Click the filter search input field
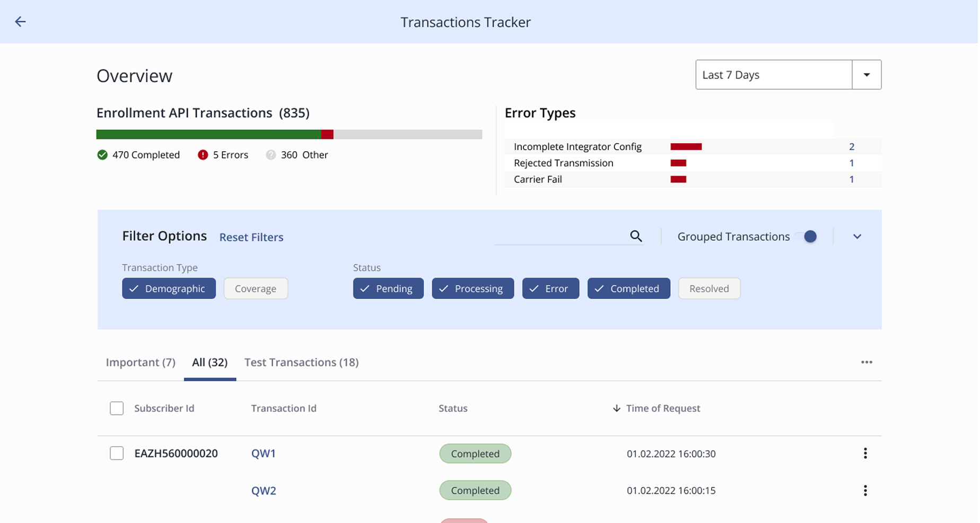The width and height of the screenshot is (980, 523). pos(560,237)
